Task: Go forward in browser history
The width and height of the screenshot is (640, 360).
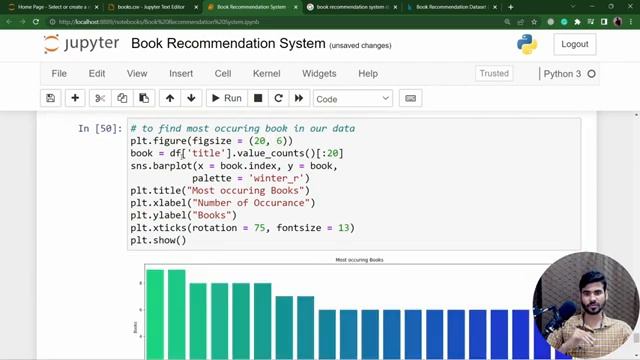Action: (x=22, y=22)
